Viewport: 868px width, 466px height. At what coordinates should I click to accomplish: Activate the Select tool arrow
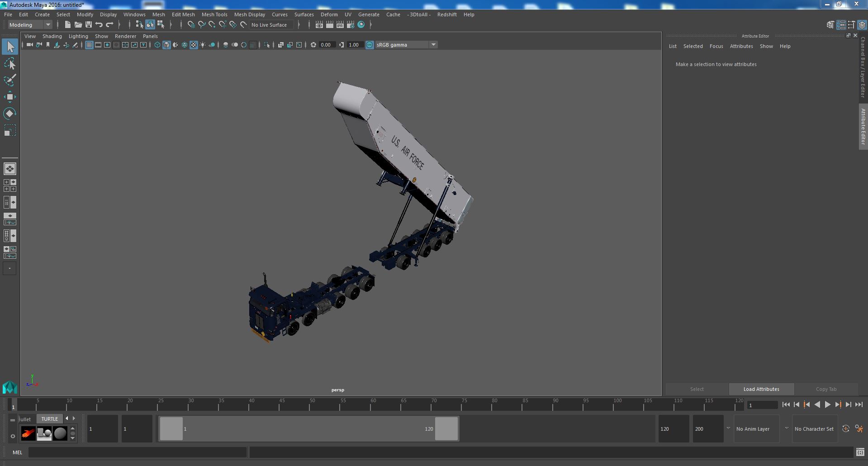point(10,47)
